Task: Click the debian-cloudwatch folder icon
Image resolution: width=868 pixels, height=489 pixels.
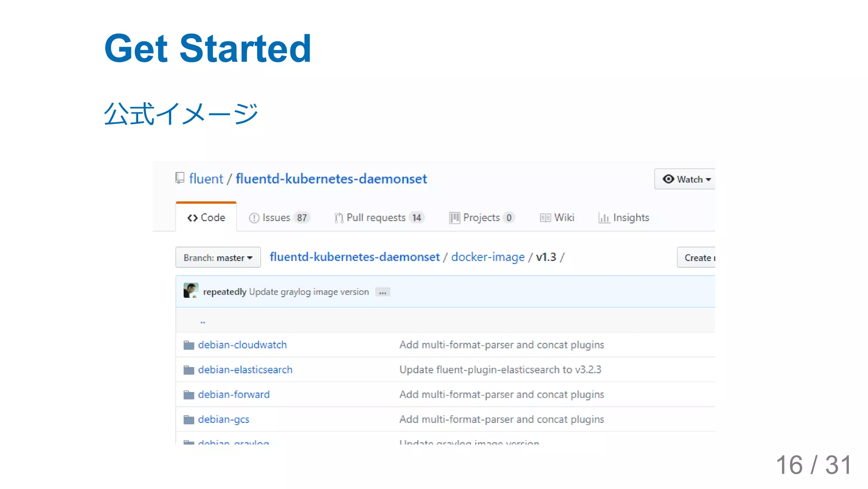Action: [189, 345]
